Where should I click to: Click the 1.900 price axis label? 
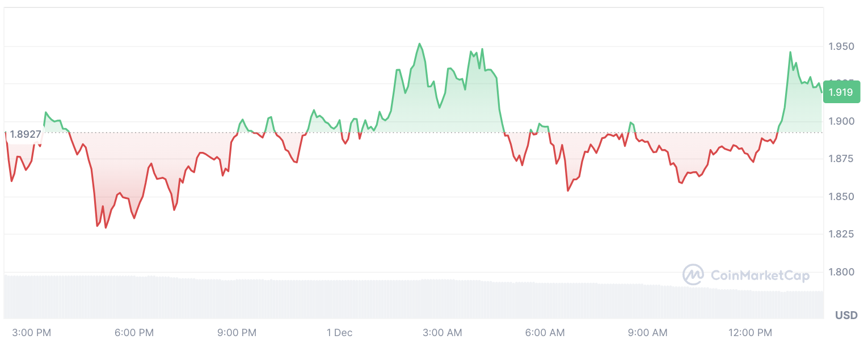pos(841,121)
